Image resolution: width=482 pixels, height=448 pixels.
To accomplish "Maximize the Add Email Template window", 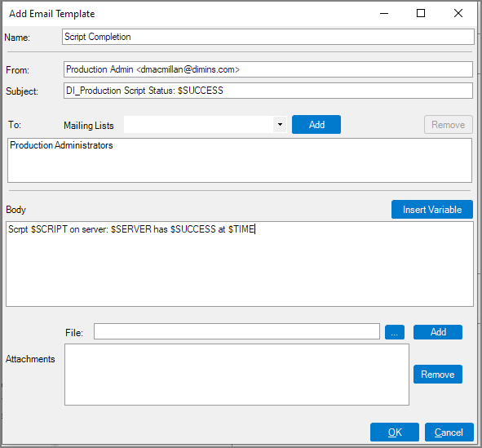I will (x=421, y=13).
